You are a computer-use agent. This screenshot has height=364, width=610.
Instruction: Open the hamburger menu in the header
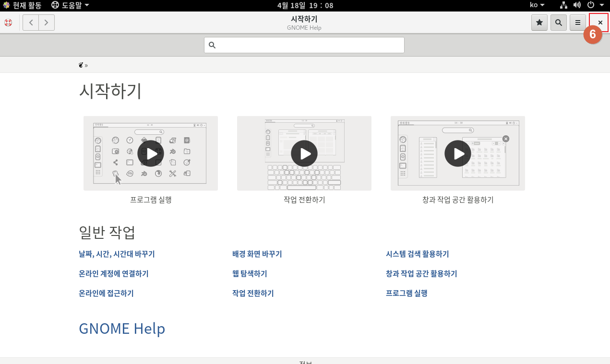tap(578, 23)
